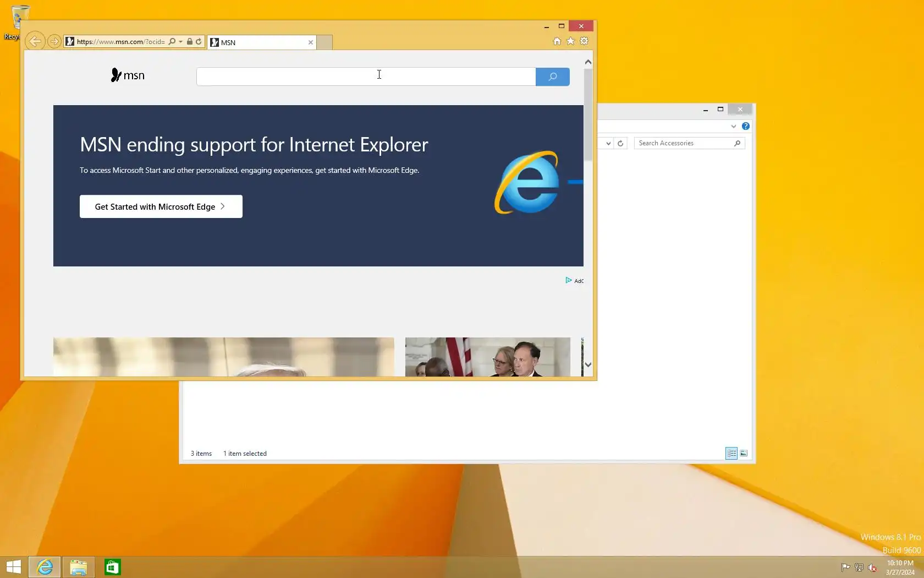Expand the ribbon chevron in Explorer window
The height and width of the screenshot is (578, 924).
(733, 126)
